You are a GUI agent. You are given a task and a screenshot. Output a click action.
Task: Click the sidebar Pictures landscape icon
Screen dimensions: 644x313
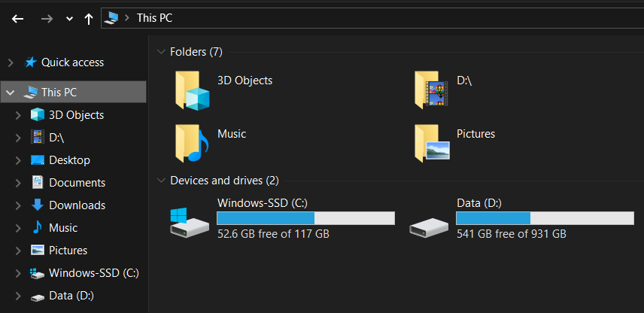38,250
